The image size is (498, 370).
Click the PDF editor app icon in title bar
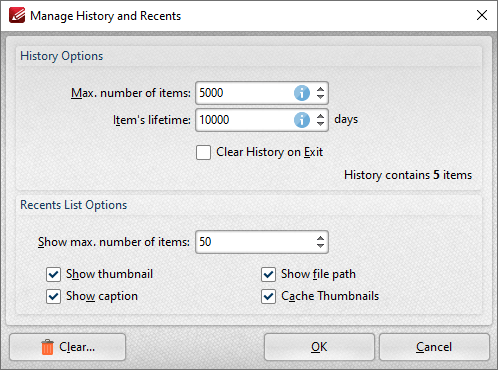pos(17,15)
